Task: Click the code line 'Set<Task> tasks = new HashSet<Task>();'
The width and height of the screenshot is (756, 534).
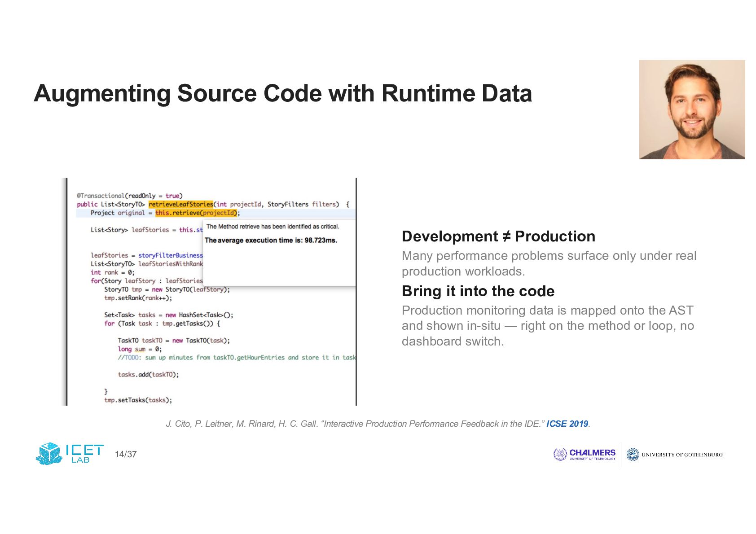Action: coord(169,315)
